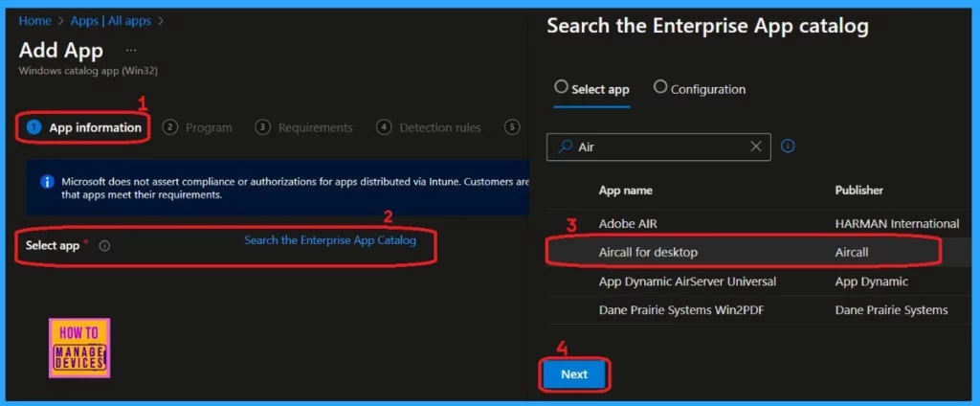Image resolution: width=980 pixels, height=406 pixels.
Task: Sort by the App name column header
Action: click(625, 190)
